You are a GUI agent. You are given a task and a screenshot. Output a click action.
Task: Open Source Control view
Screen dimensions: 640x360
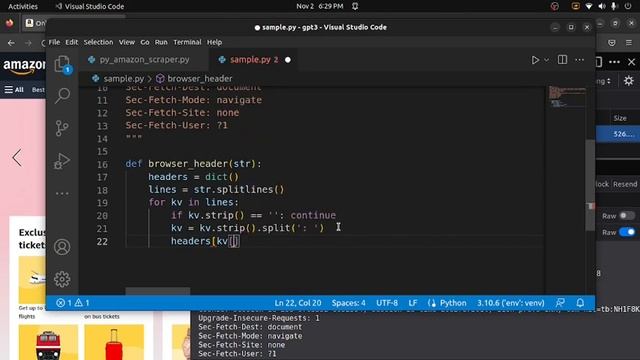click(x=62, y=128)
